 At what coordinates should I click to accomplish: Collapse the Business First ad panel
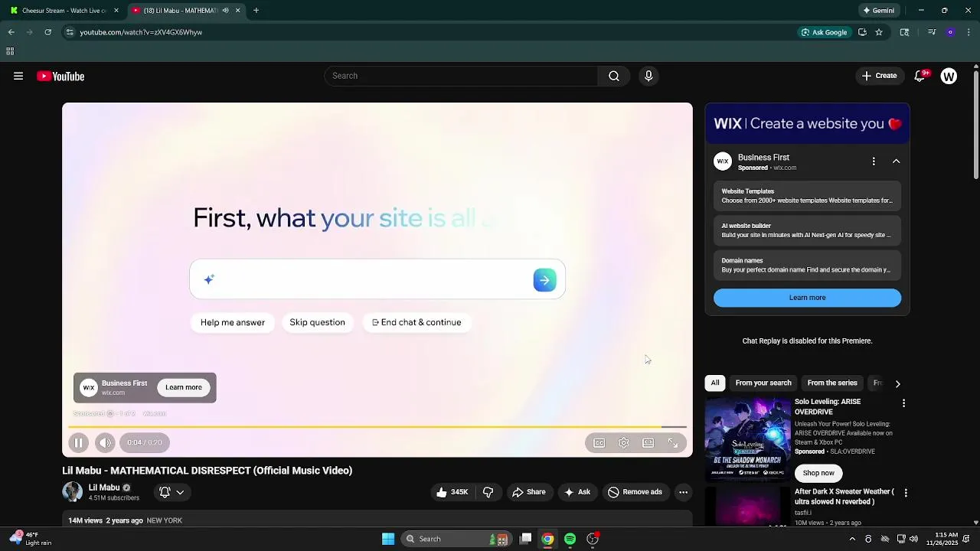(896, 161)
